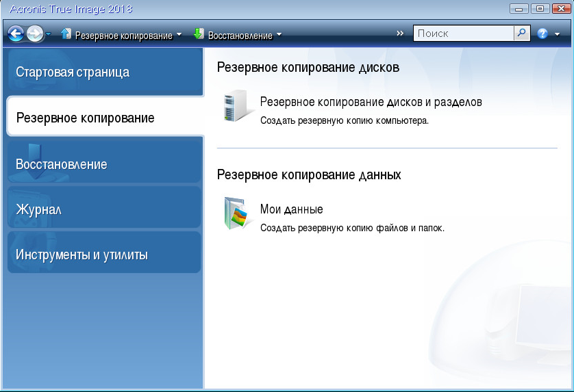The image size is (574, 392).
Task: Maximize the Acronis True Image window
Action: pyautogui.click(x=540, y=8)
